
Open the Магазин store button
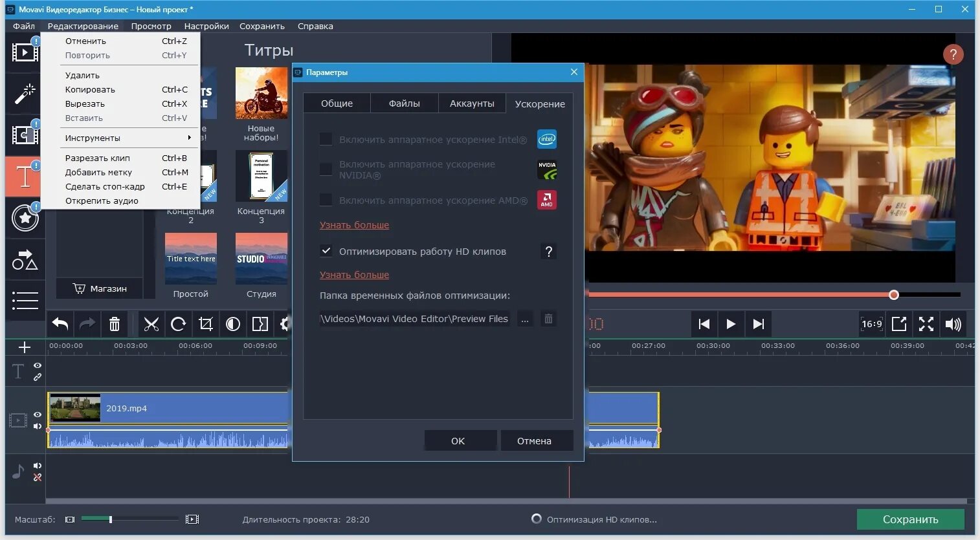tap(100, 288)
